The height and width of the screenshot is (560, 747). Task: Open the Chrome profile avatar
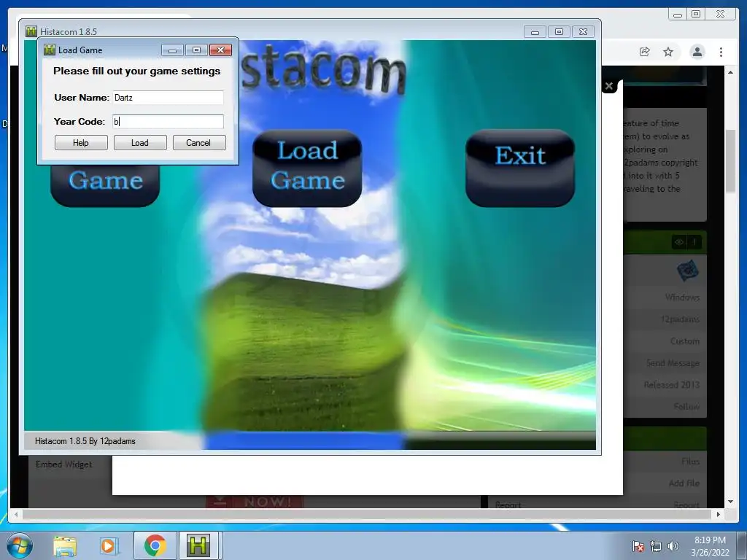pos(697,52)
